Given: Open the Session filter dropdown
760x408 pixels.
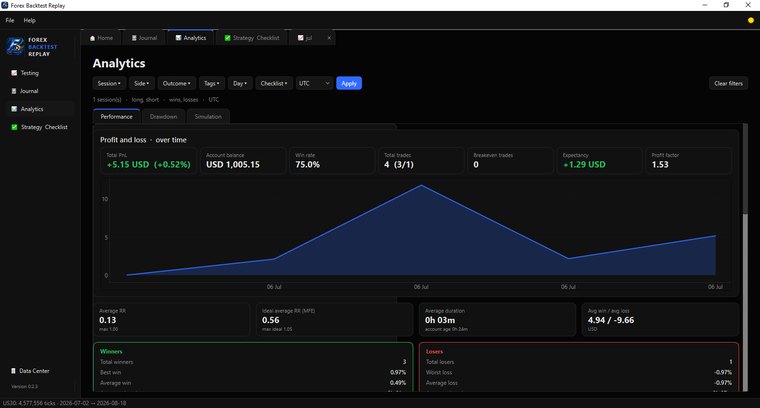Looking at the screenshot, I should click(x=109, y=83).
